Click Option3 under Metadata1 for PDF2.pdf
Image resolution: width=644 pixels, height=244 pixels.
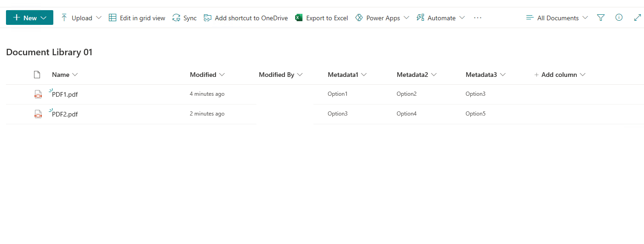point(337,114)
